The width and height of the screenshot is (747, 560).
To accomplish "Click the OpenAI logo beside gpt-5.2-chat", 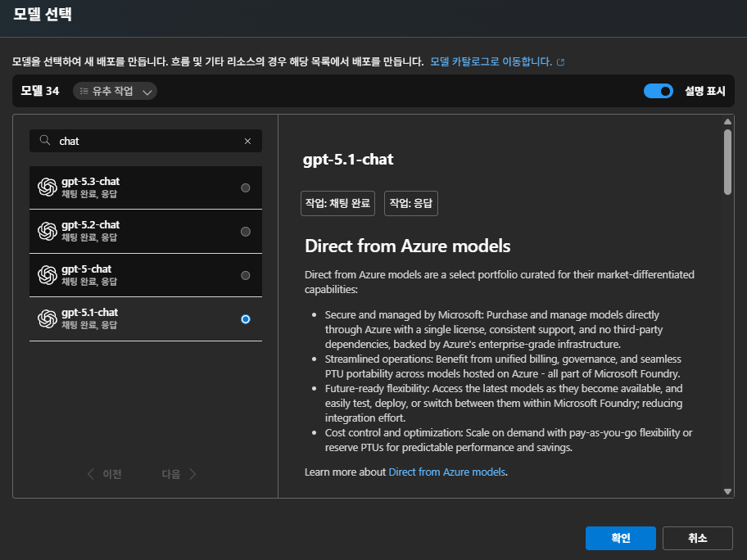I will coord(47,232).
